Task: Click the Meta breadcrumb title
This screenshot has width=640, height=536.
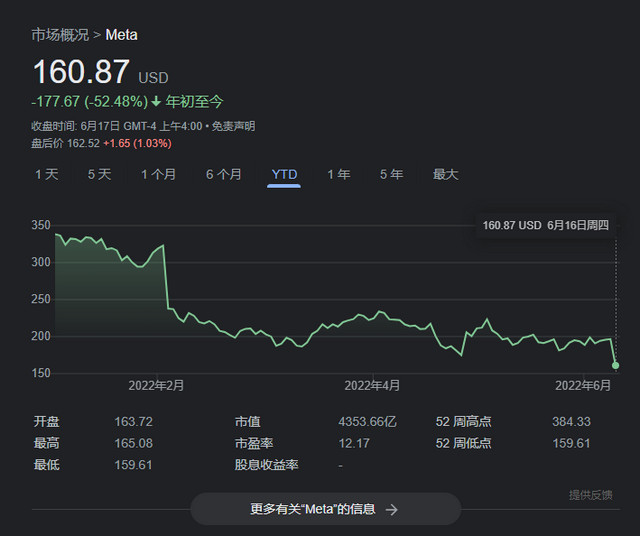Action: click(122, 35)
